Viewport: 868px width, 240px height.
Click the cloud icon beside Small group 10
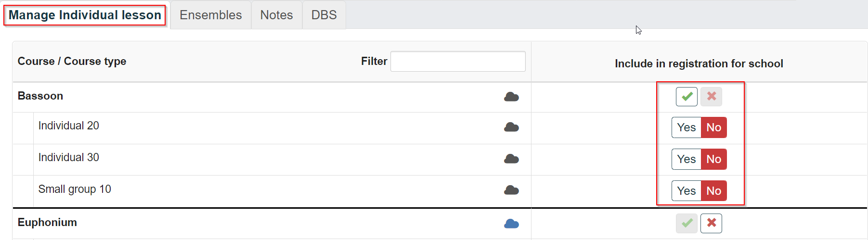[x=511, y=190]
